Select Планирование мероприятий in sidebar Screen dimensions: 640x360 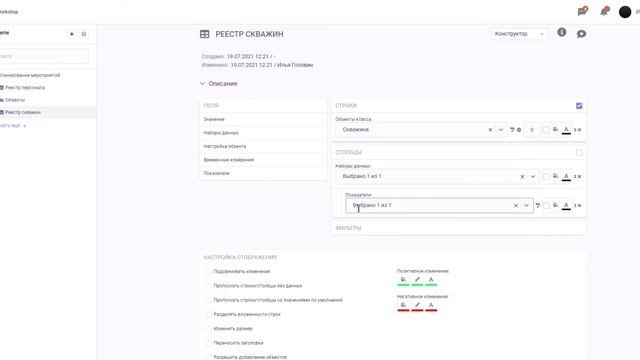coord(30,76)
